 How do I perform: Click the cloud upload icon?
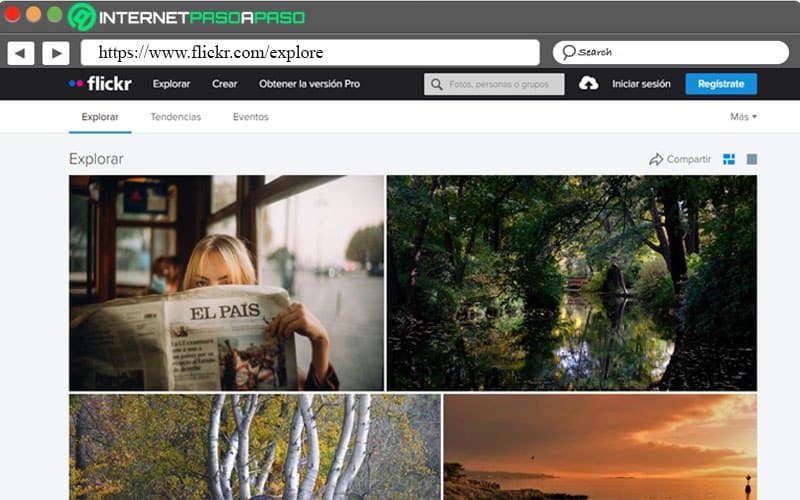[589, 84]
